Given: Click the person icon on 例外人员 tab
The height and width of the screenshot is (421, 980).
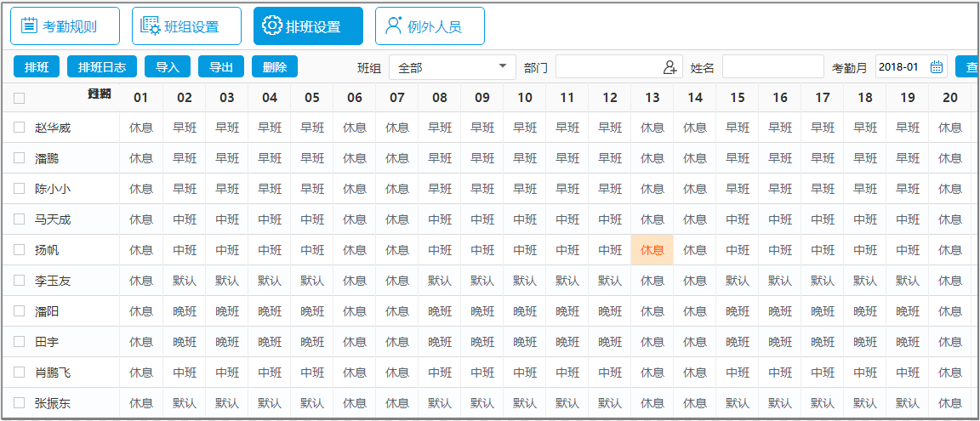Looking at the screenshot, I should [393, 26].
